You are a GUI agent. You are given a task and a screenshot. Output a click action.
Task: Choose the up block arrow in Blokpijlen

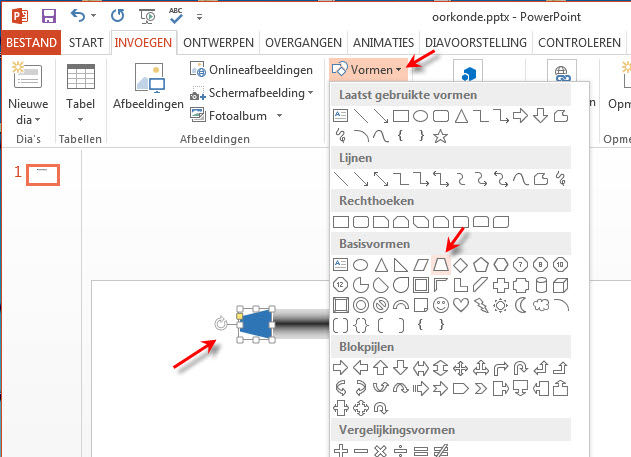pyautogui.click(x=381, y=368)
